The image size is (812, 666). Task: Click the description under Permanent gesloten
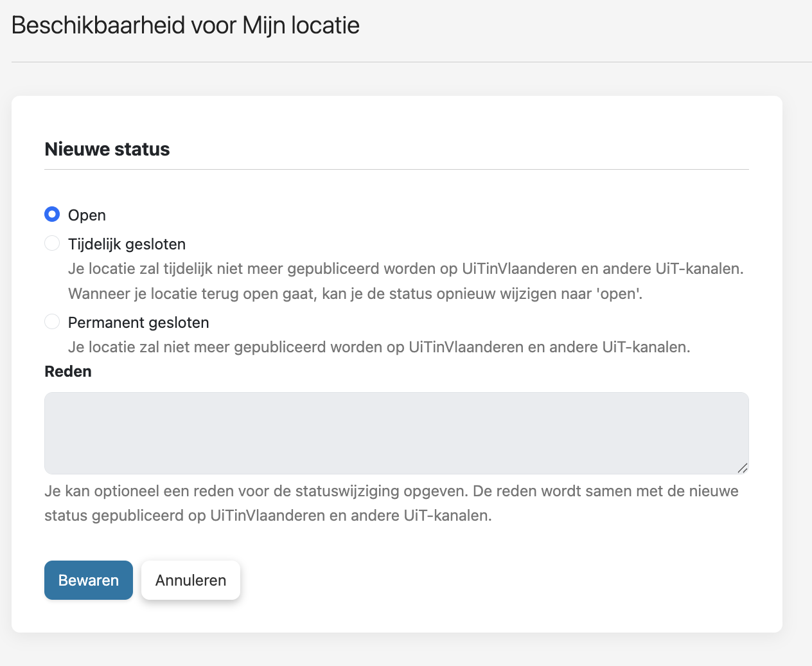[379, 347]
